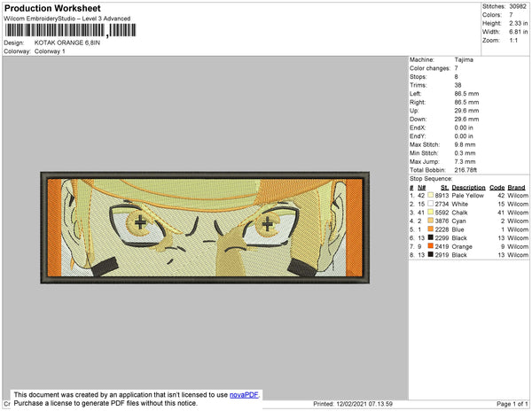
Task: Click the 'Description' column header
Action: pyautogui.click(x=468, y=188)
